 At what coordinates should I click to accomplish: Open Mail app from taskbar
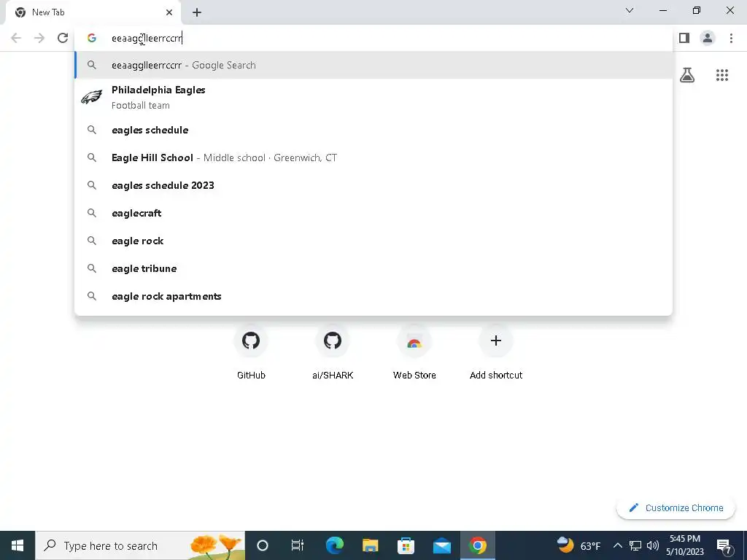[441, 545]
